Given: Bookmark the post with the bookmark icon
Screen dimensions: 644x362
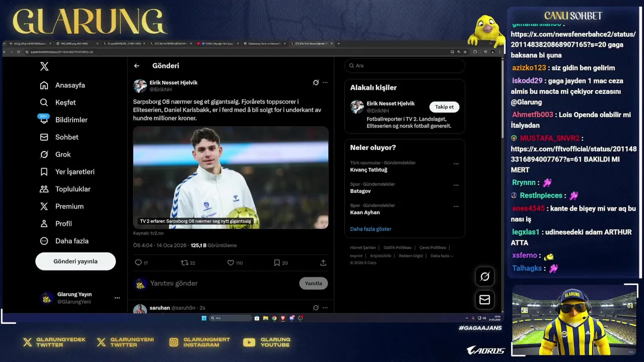Looking at the screenshot, I should click(277, 262).
